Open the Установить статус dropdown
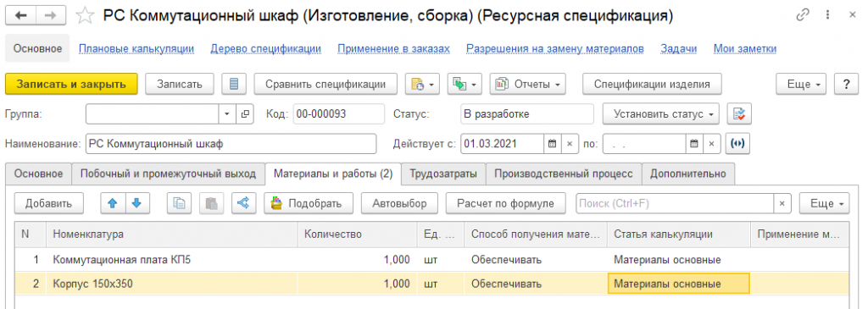 661,114
